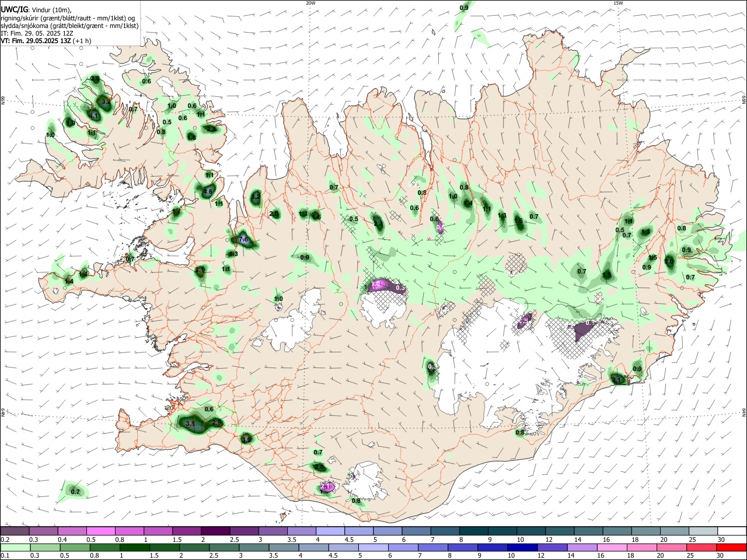Click the 'slydda/snjókoma' legend description line
Screen dimensions: 747x560
[69, 26]
